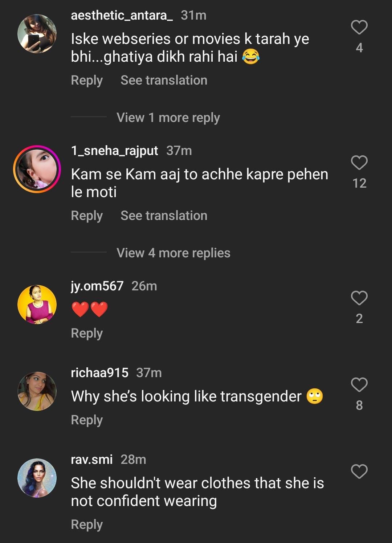
Task: Reply to rav.smi's comment
Action: [x=87, y=524]
